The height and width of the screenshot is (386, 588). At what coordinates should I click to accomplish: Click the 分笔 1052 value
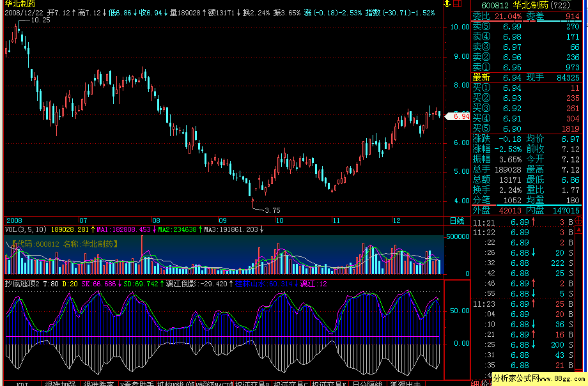pos(512,200)
